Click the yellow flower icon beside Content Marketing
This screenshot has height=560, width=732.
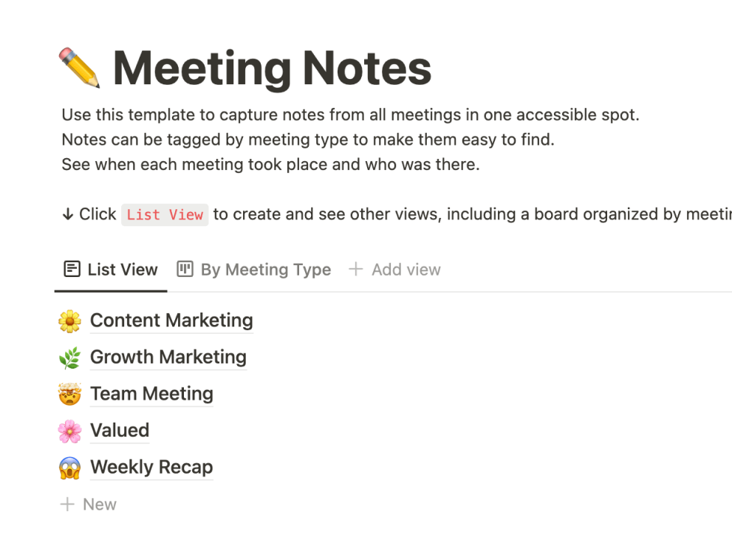tap(69, 321)
